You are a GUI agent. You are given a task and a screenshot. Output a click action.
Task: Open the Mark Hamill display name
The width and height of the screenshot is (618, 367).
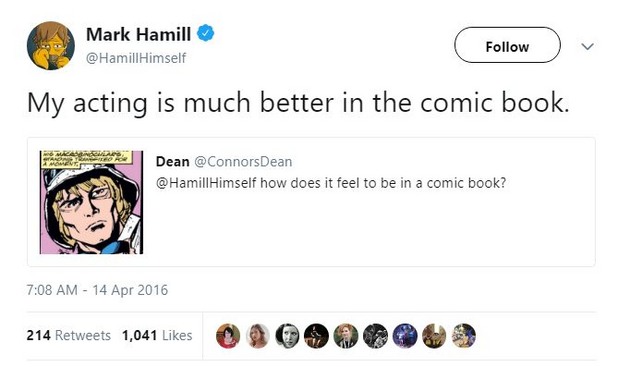coord(138,34)
